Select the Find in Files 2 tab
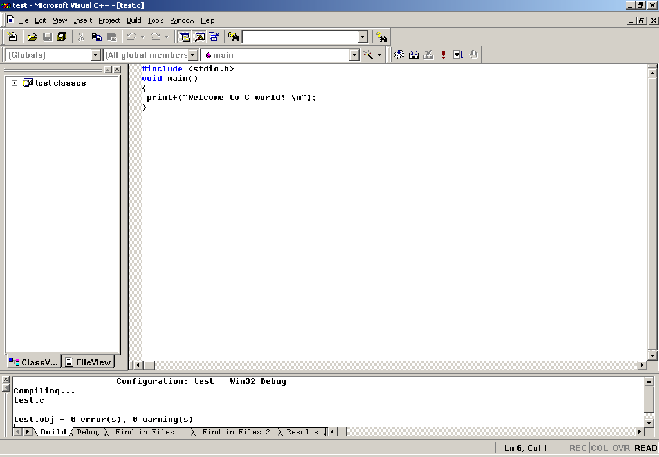 [236, 432]
